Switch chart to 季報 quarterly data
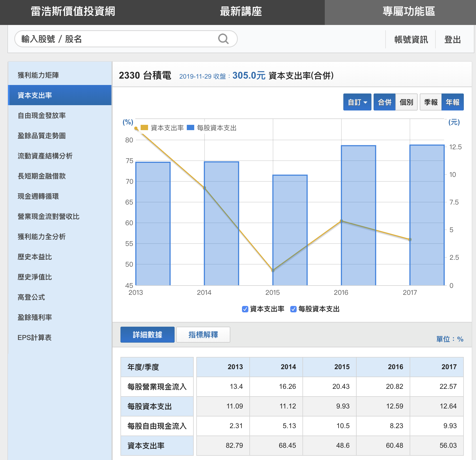Image resolution: width=476 pixels, height=460 pixels. [x=431, y=102]
